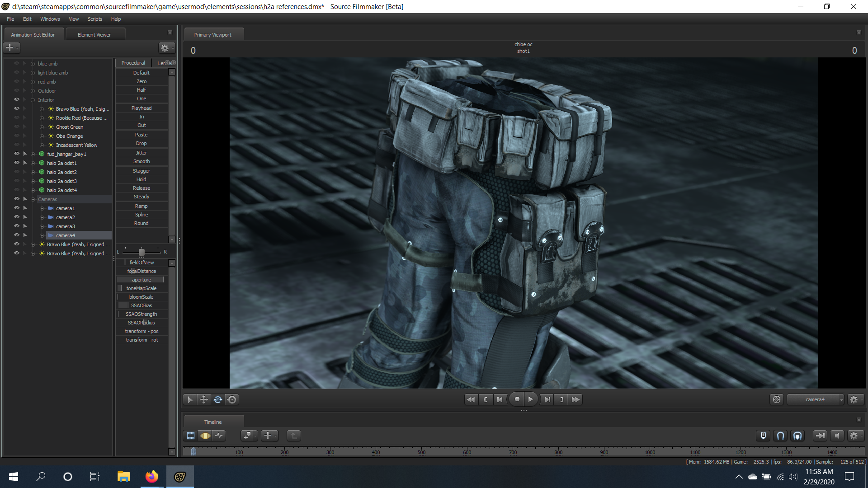Jump ahead with the fast-forward button

[576, 399]
